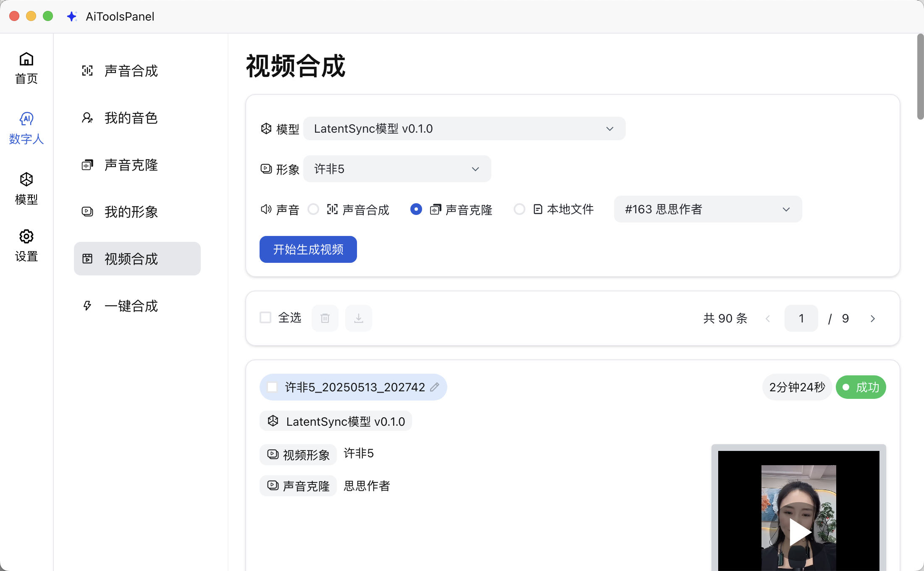Image resolution: width=924 pixels, height=571 pixels.
Task: Click the 声音合成 waveform icon in submenu
Action: click(87, 71)
